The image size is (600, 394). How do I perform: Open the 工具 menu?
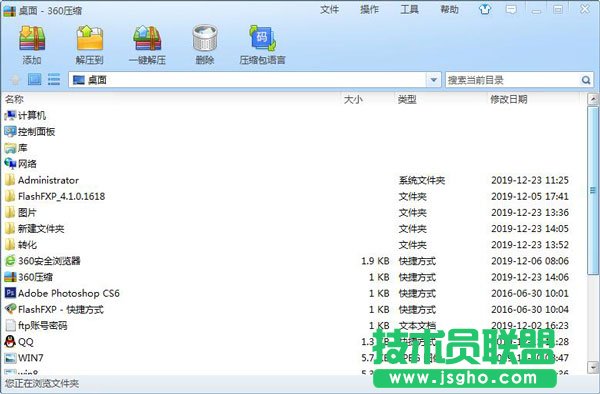tap(409, 10)
